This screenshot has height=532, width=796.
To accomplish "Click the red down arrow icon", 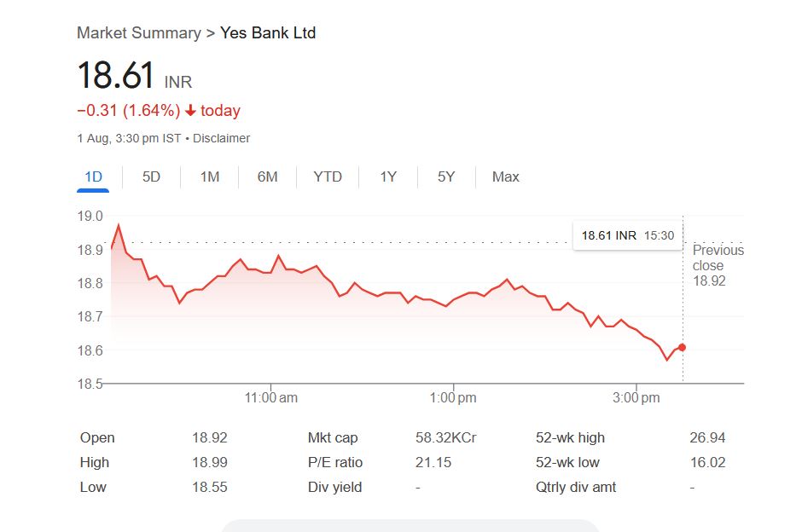I will [190, 111].
